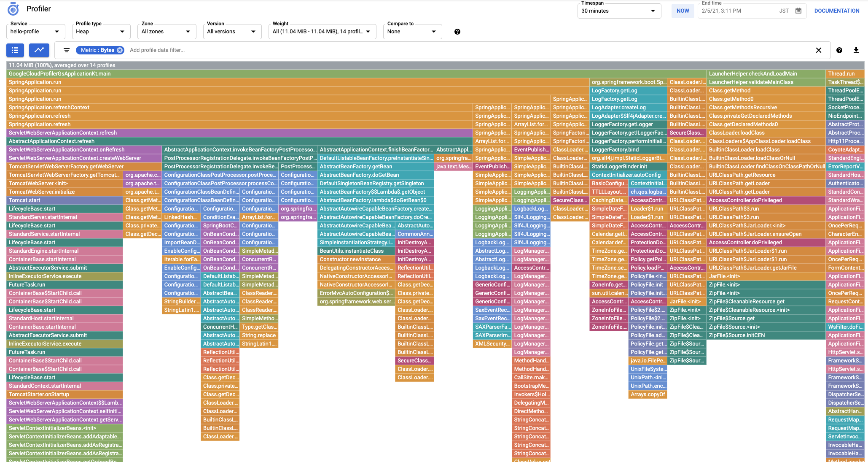This screenshot has height=462, width=868.
Task: Open the Zone selector showing All zones
Action: point(167,31)
